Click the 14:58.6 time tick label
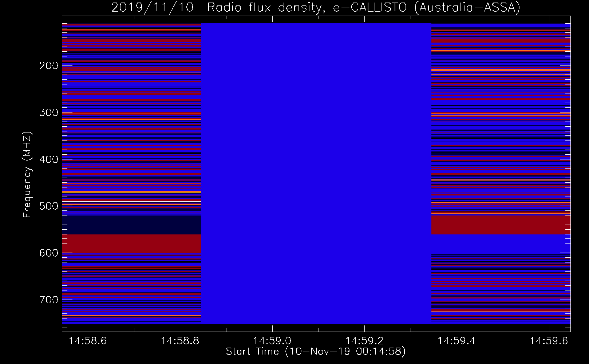This screenshot has height=364, width=589. click(x=88, y=341)
